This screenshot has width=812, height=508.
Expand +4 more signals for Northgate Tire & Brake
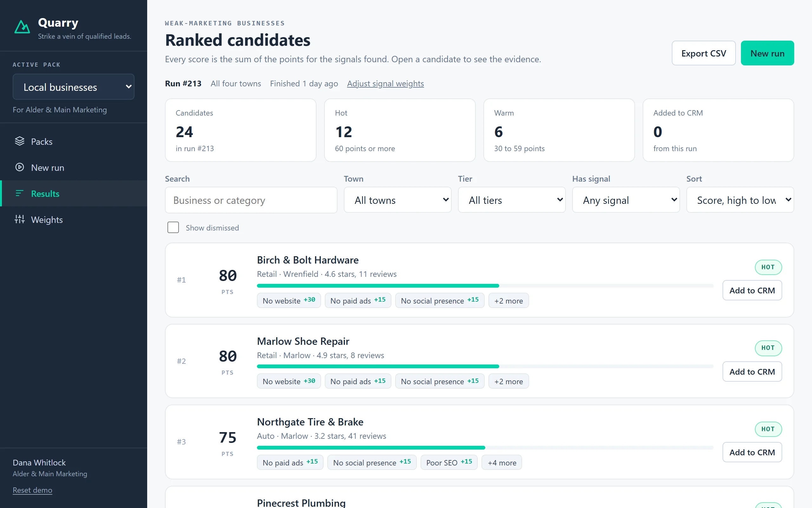(501, 462)
